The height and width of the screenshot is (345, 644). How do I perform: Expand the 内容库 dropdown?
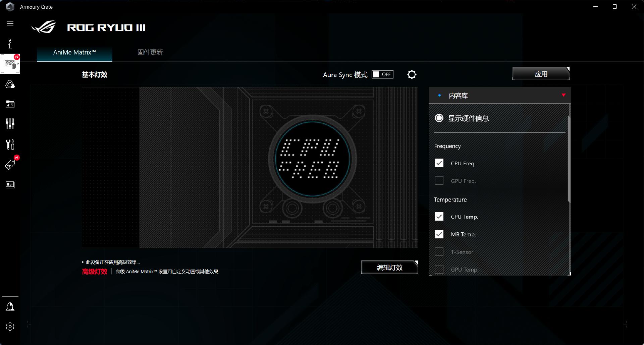[499, 96]
